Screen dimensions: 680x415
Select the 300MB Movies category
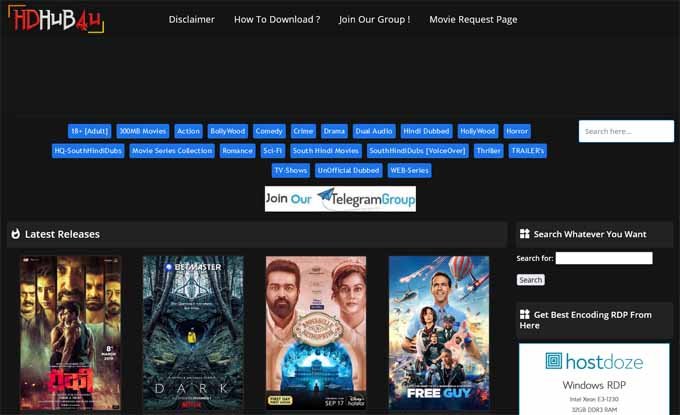pos(143,131)
